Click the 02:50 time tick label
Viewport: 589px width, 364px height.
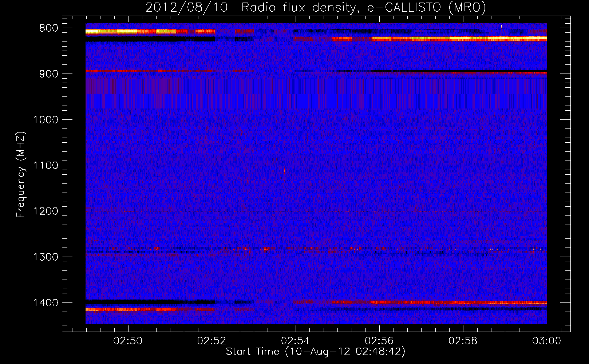click(128, 341)
